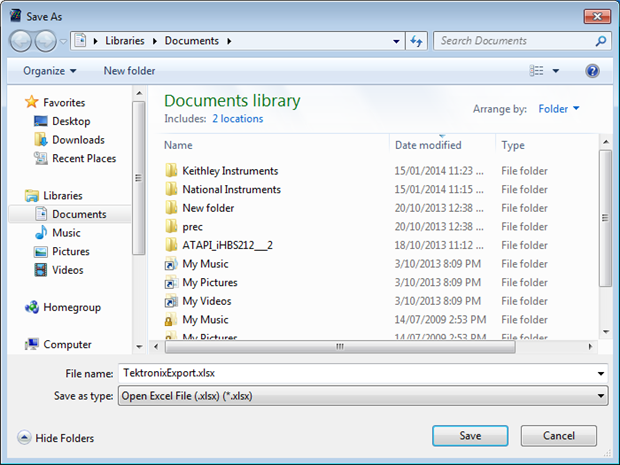The image size is (620, 465).
Task: Open Arrange by Folder dropdown
Action: [x=559, y=108]
